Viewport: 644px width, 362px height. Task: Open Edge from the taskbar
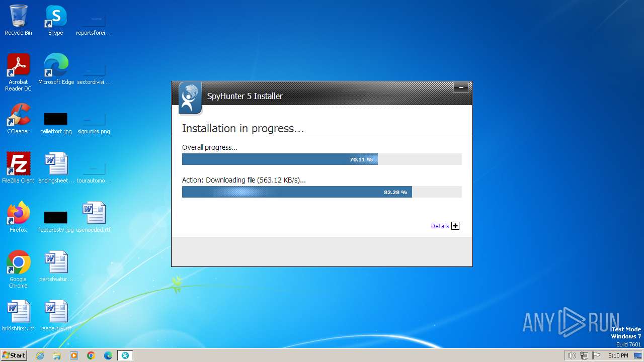pos(108,355)
